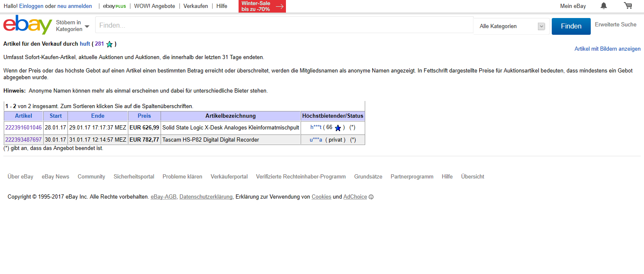Select the price EUR 626,99
Image resolution: width=644 pixels, height=274 pixels.
[x=144, y=128]
